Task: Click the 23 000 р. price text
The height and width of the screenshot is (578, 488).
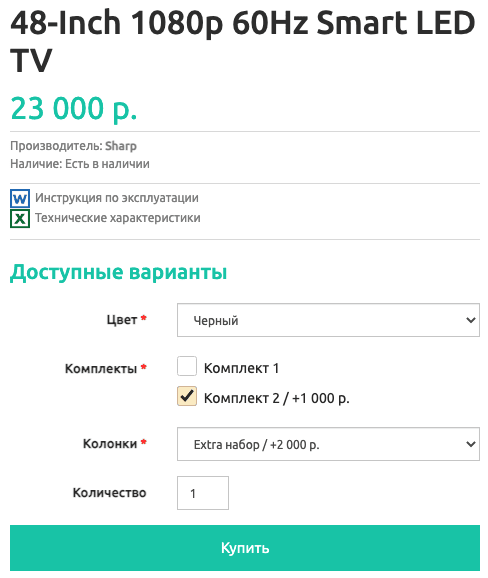Action: click(x=74, y=108)
